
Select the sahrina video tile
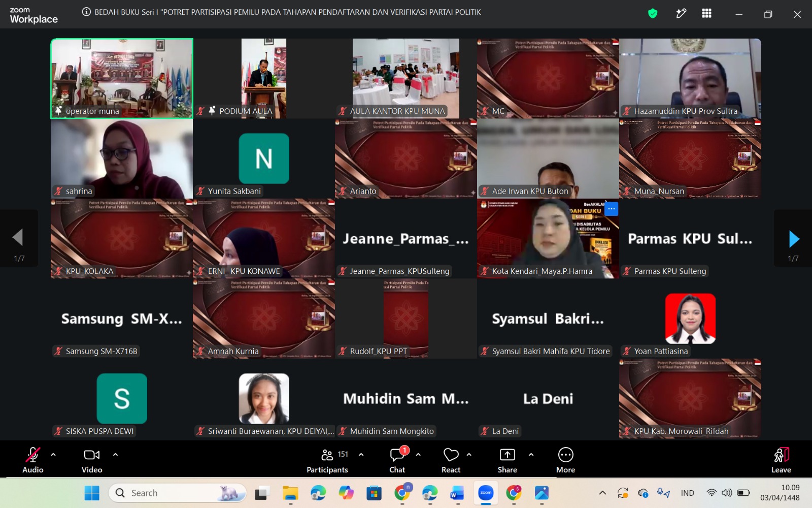click(x=122, y=158)
